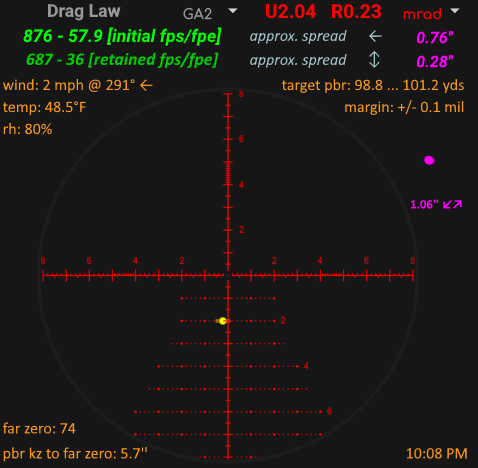Image resolution: width=478 pixels, height=468 pixels.
Task: Open the GA2 drag law dropdown arrow
Action: (x=233, y=11)
